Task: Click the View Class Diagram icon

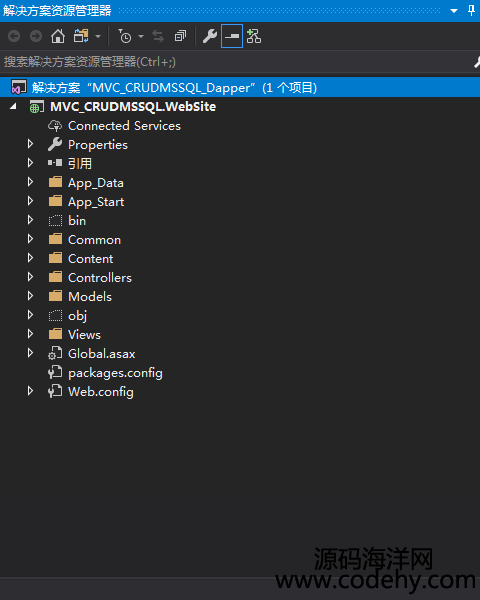Action: (254, 36)
